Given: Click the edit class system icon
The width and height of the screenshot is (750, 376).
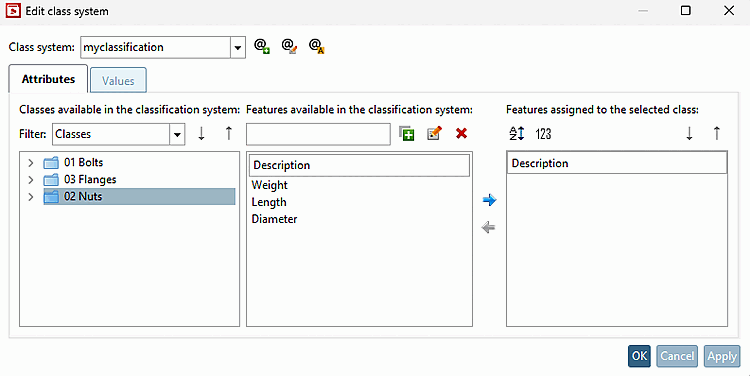Looking at the screenshot, I should click(x=289, y=46).
